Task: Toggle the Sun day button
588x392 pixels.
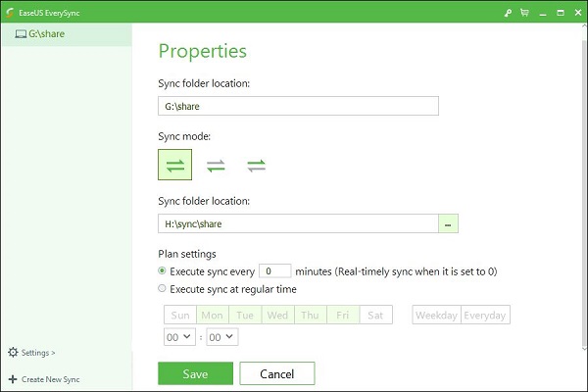Action: click(x=180, y=315)
